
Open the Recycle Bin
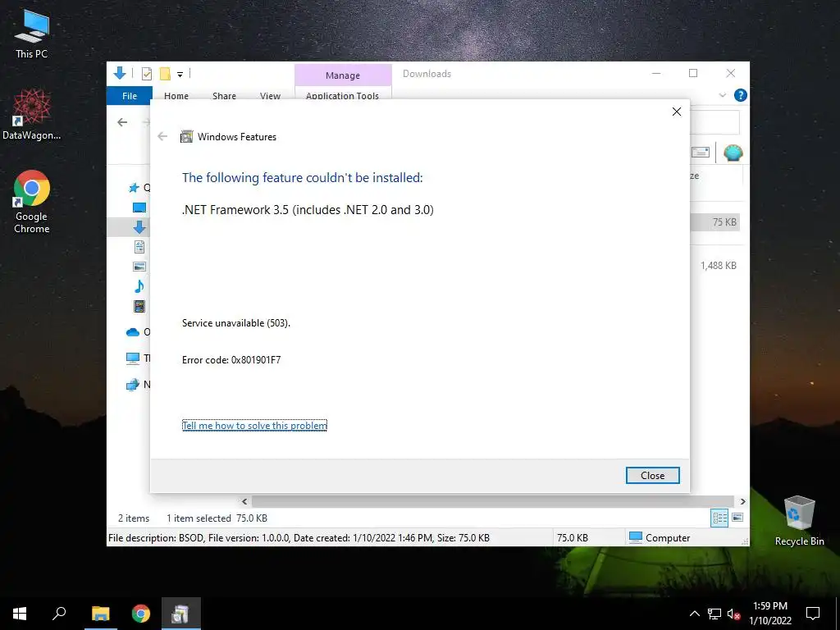pos(799,520)
